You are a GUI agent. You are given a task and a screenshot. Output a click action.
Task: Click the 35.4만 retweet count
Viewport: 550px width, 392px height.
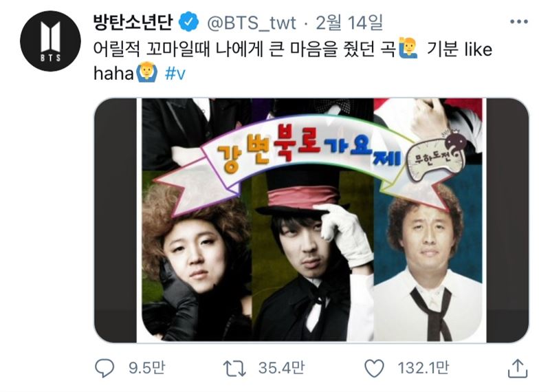[282, 368]
